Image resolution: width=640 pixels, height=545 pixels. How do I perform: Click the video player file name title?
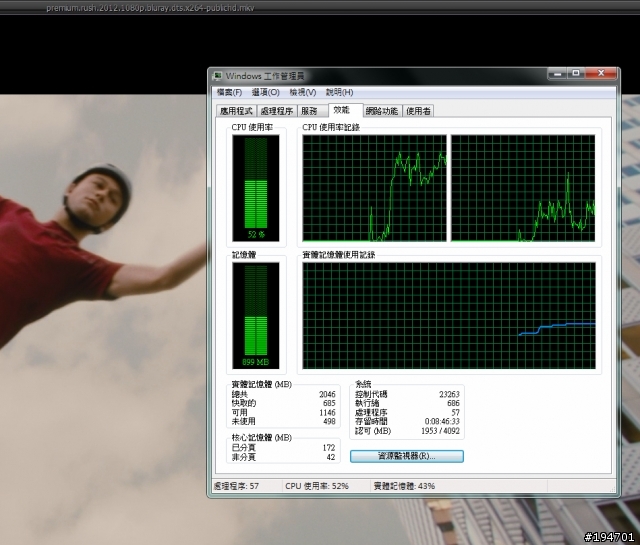click(150, 8)
